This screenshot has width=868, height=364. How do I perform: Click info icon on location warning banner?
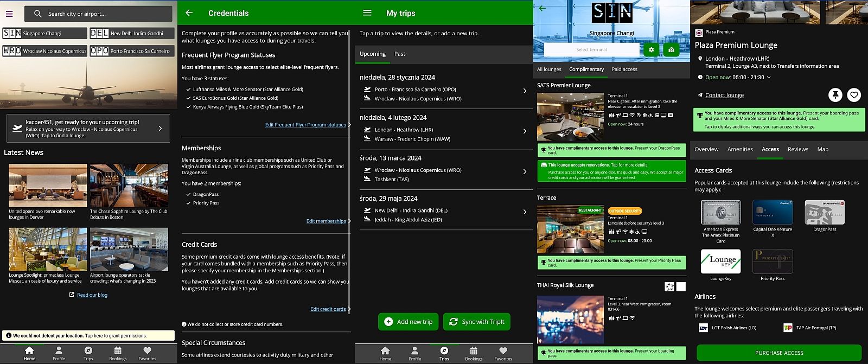pyautogui.click(x=9, y=336)
